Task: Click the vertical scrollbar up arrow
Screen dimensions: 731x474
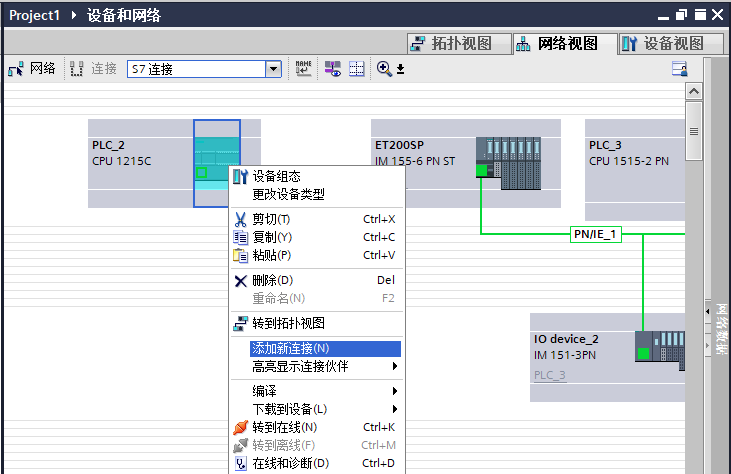Action: tap(692, 91)
